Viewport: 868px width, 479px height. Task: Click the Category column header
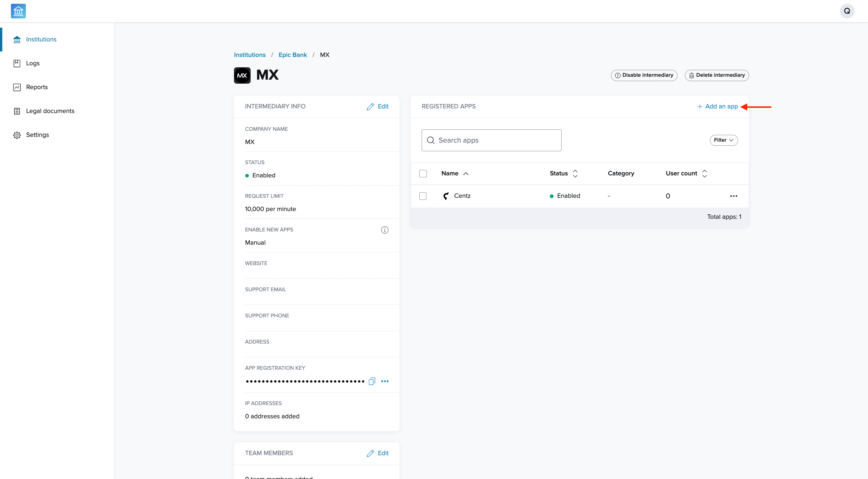pyautogui.click(x=621, y=174)
